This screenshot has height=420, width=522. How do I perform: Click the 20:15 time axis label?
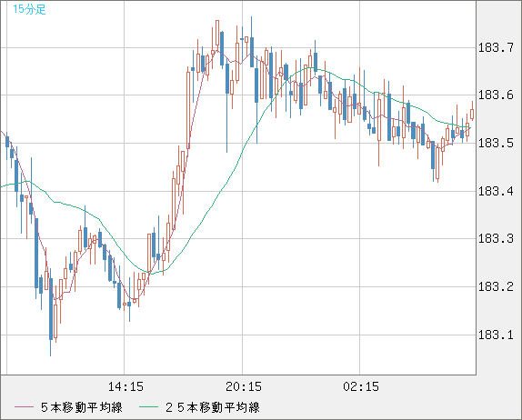pos(244,386)
